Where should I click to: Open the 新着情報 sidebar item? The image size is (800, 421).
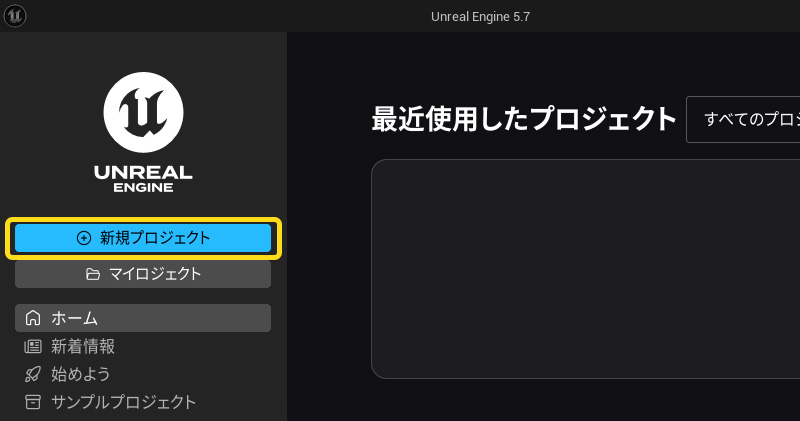(x=83, y=346)
